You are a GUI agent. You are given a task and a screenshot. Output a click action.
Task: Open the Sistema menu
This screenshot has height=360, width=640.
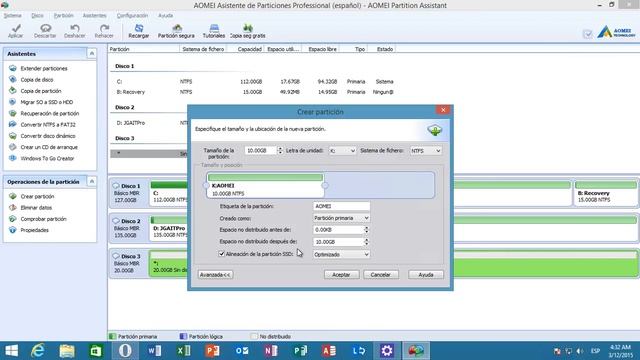pos(13,16)
